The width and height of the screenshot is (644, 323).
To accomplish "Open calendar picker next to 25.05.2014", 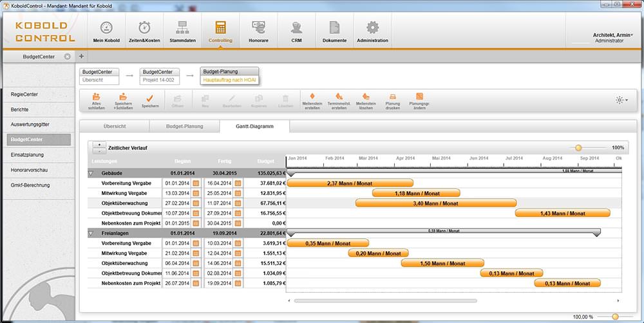I will 238,193.
